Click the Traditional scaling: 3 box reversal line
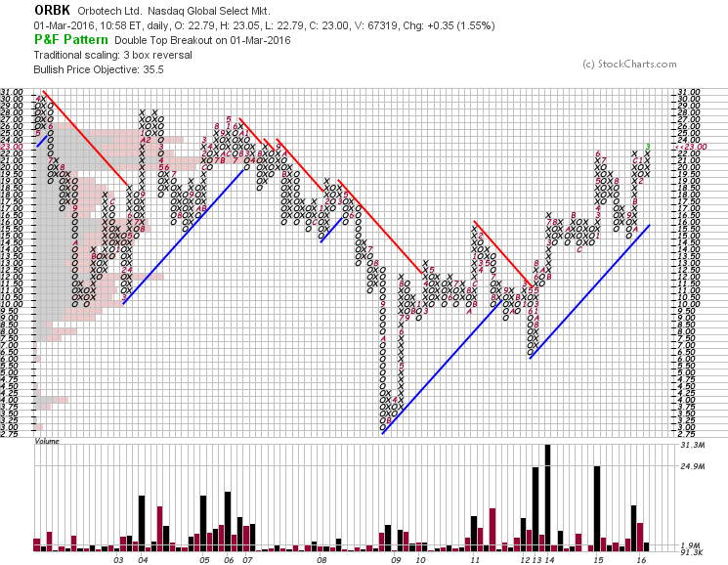Viewport: 728px width, 565px height. point(112,55)
